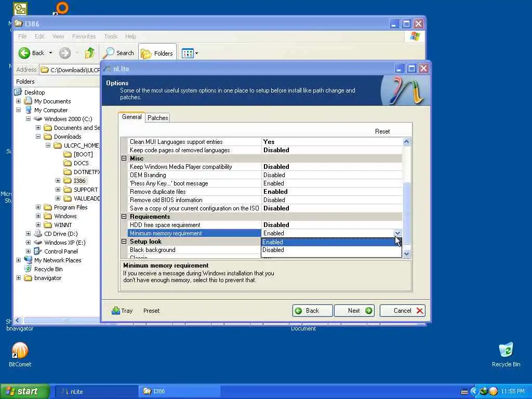Click the options list scroll down arrow

(406, 254)
